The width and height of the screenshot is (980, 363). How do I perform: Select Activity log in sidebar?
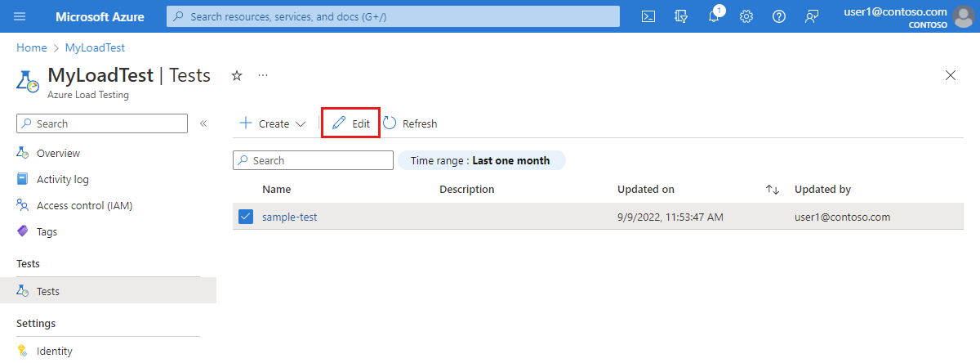pyautogui.click(x=62, y=179)
